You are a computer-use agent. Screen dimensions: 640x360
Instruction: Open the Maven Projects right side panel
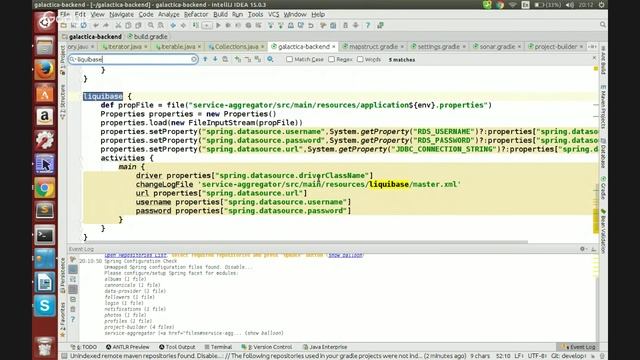tap(603, 107)
